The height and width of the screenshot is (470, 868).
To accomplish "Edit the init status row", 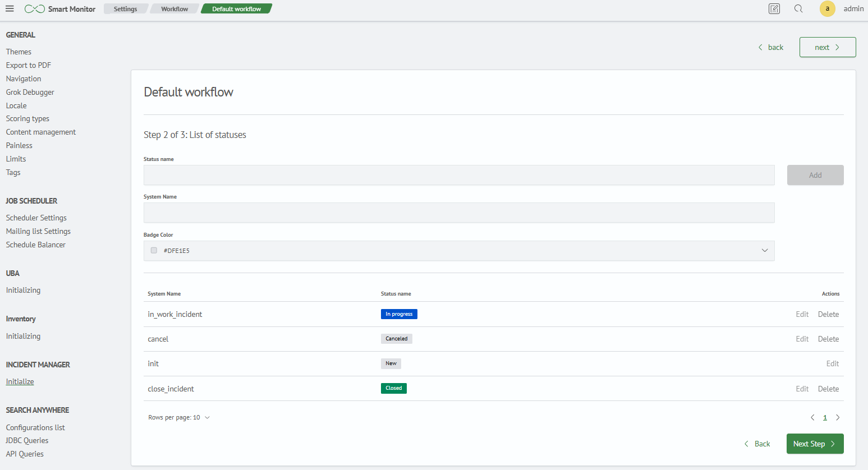I will point(833,363).
